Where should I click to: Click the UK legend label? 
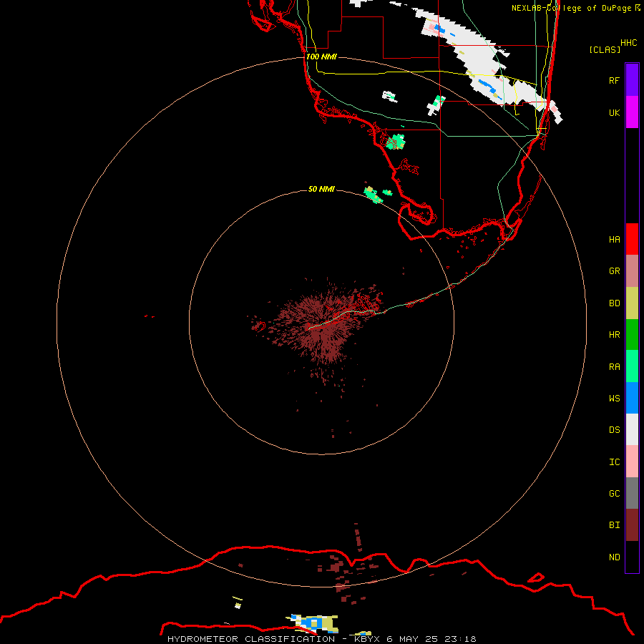614,112
